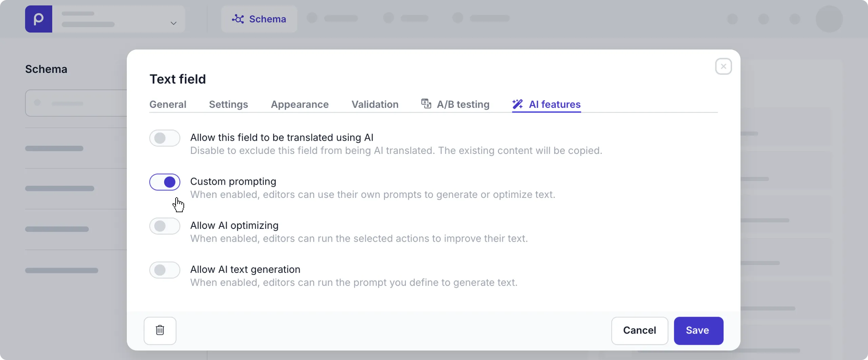Viewport: 868px width, 360px height.
Task: Click the purple P logo icon
Action: [x=39, y=19]
